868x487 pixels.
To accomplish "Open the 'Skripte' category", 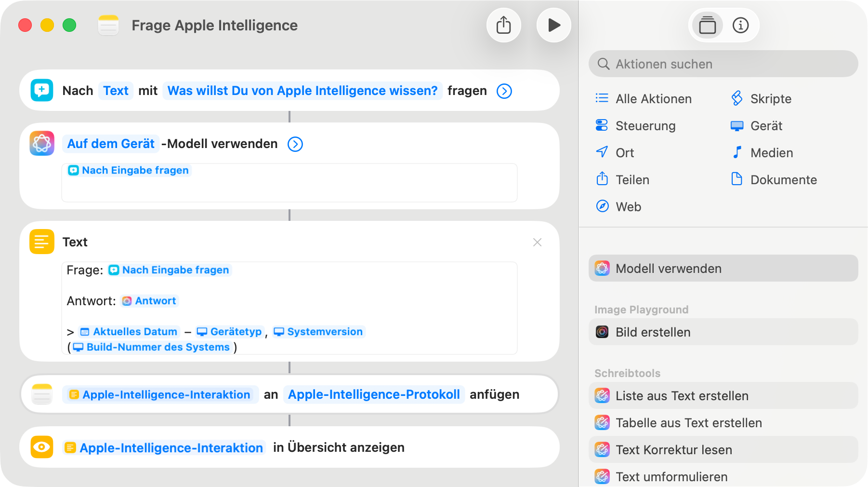I will click(x=761, y=98).
